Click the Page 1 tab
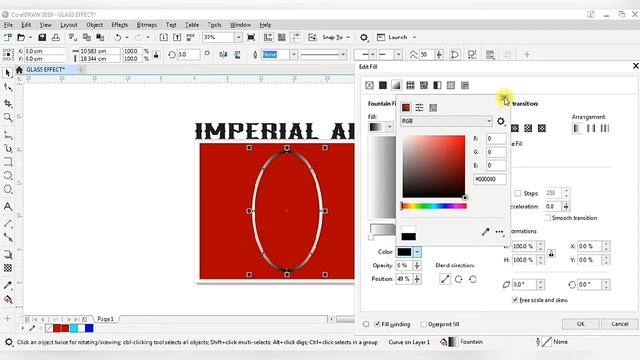 [x=105, y=319]
